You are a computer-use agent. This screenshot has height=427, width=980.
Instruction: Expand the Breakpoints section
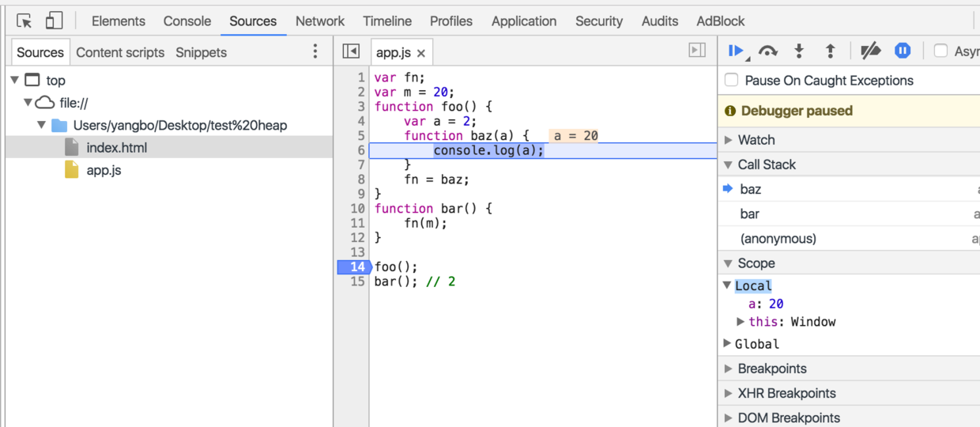tap(729, 368)
